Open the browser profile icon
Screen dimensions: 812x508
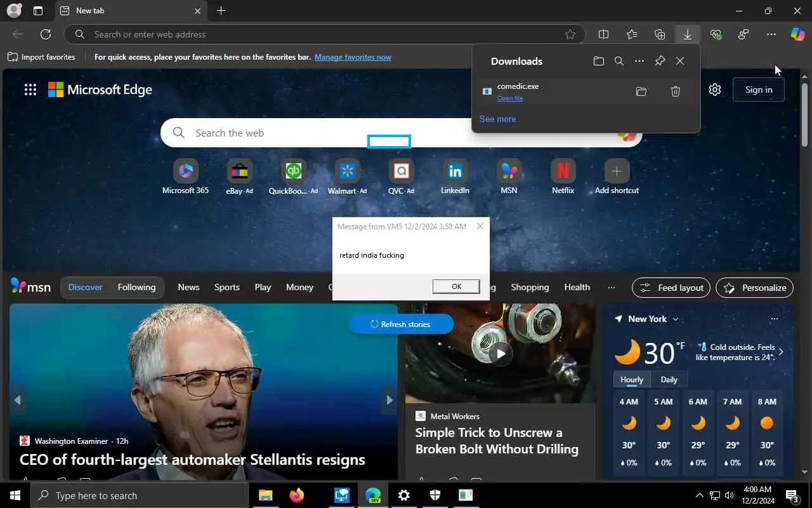(x=14, y=11)
